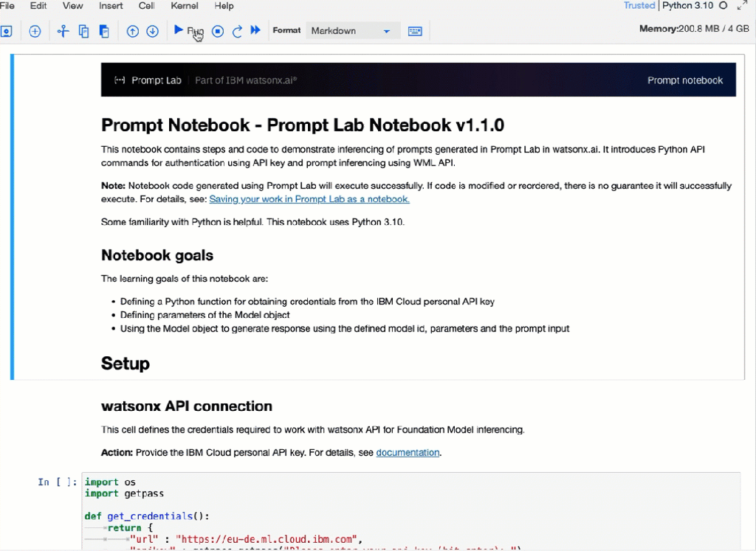Move selected cell down
The height and width of the screenshot is (551, 756).
[152, 31]
